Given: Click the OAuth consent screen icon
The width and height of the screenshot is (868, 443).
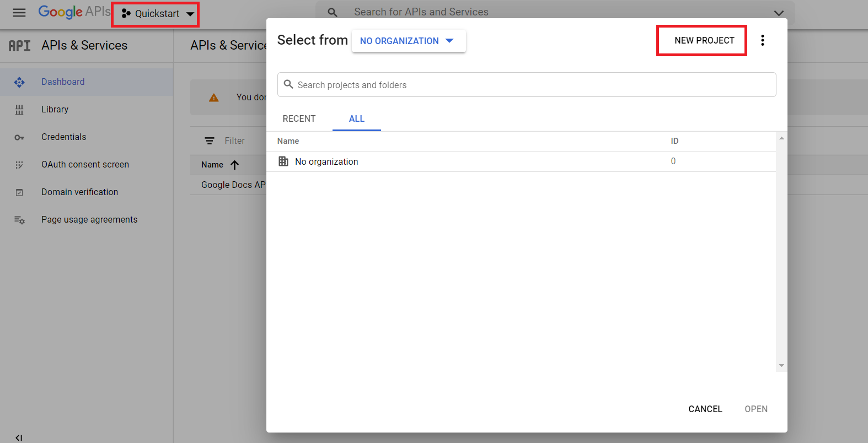Looking at the screenshot, I should pyautogui.click(x=19, y=165).
